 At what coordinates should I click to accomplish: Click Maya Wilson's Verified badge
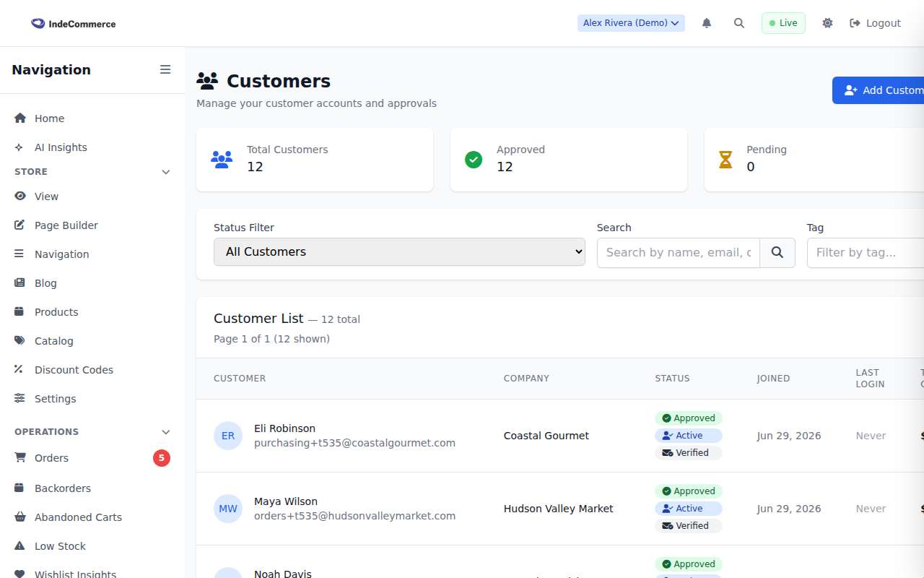689,526
